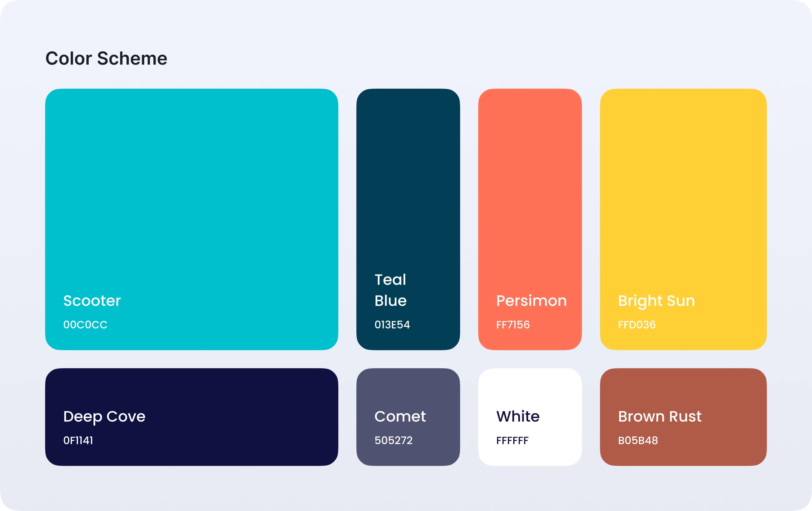Screen dimensions: 812x511
Task: Click the Deep Cove name label
Action: [x=104, y=417]
